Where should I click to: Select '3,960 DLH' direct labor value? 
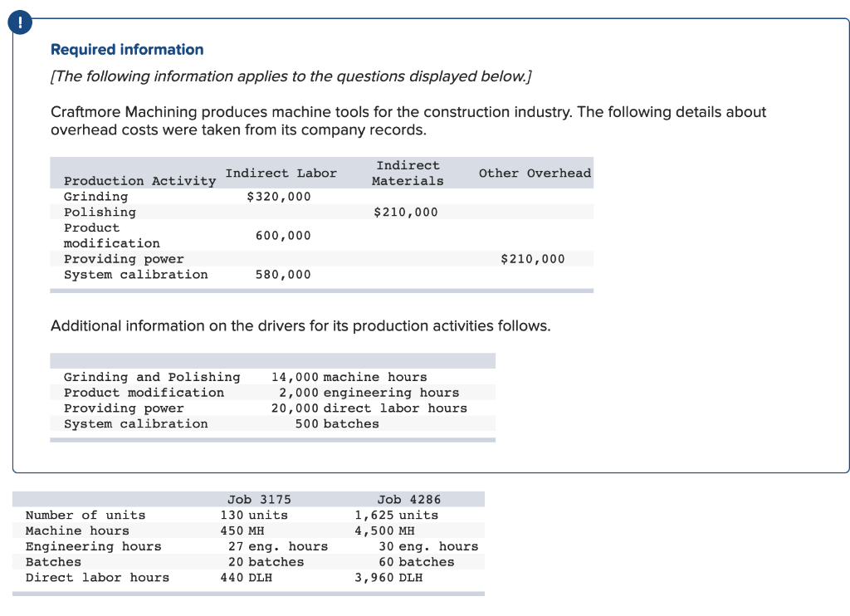[388, 578]
